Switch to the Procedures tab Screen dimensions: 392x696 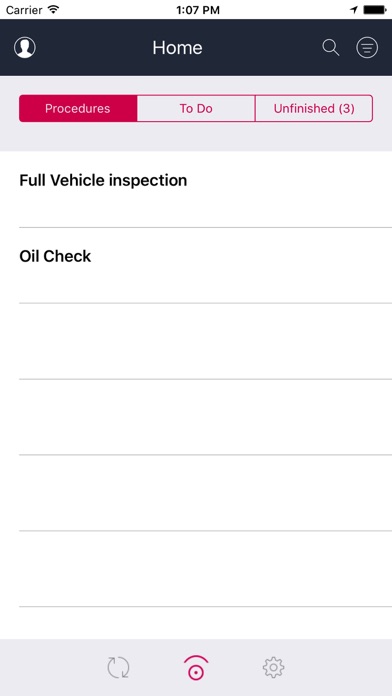click(x=78, y=108)
